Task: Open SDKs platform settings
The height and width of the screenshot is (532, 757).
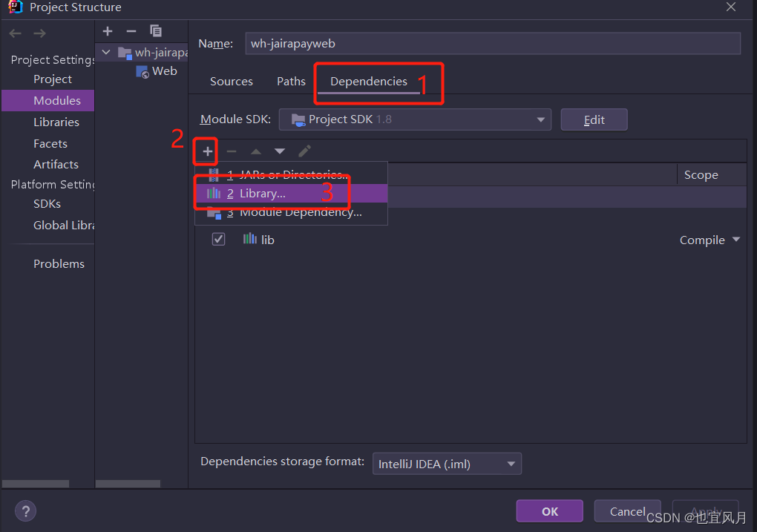Action: tap(47, 204)
